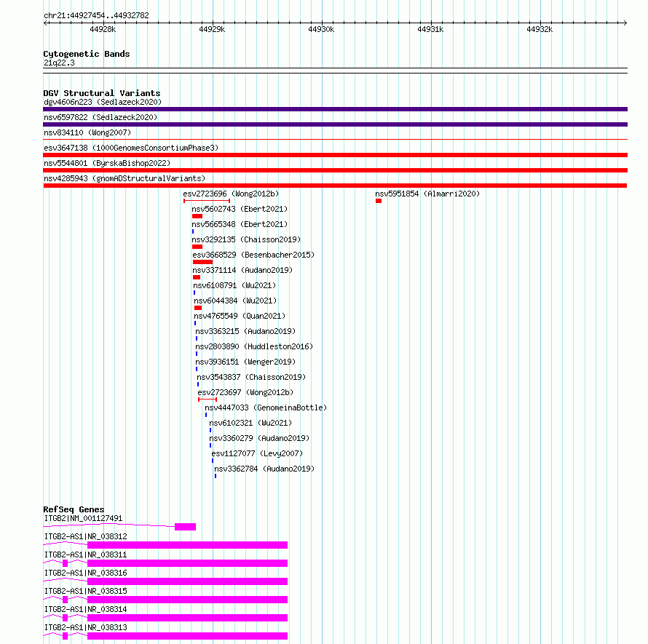
Task: Click the RefSeq Genes track title
Action: (x=74, y=509)
